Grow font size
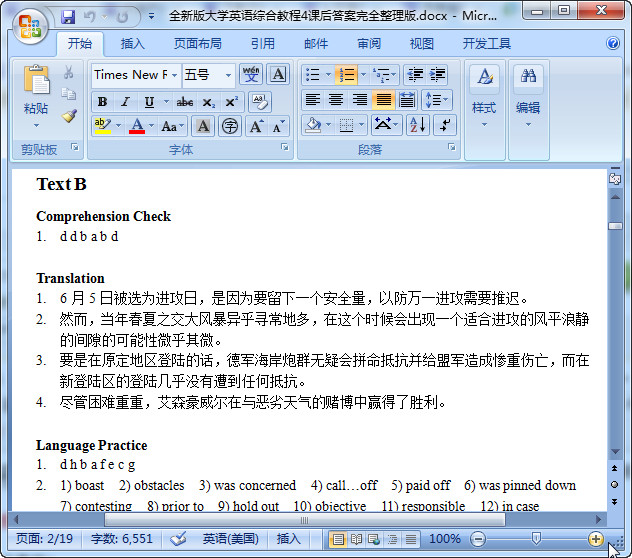This screenshot has width=632, height=558. pyautogui.click(x=257, y=126)
